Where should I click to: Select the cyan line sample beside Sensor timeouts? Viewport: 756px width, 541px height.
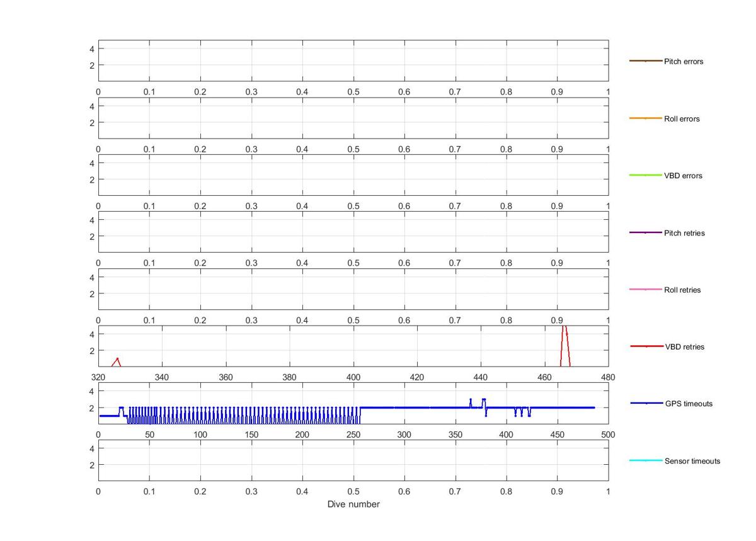pyautogui.click(x=645, y=460)
